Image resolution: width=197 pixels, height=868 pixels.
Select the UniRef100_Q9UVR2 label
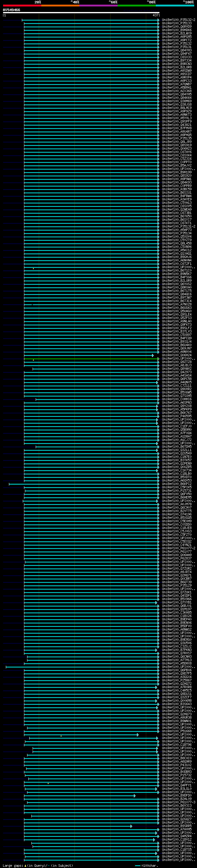(177, 389)
